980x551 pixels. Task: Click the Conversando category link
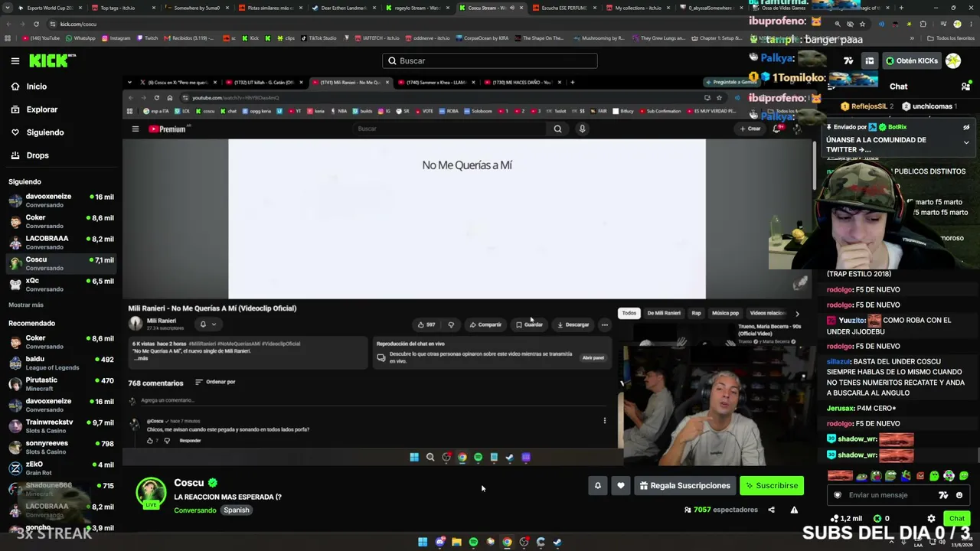pyautogui.click(x=195, y=510)
